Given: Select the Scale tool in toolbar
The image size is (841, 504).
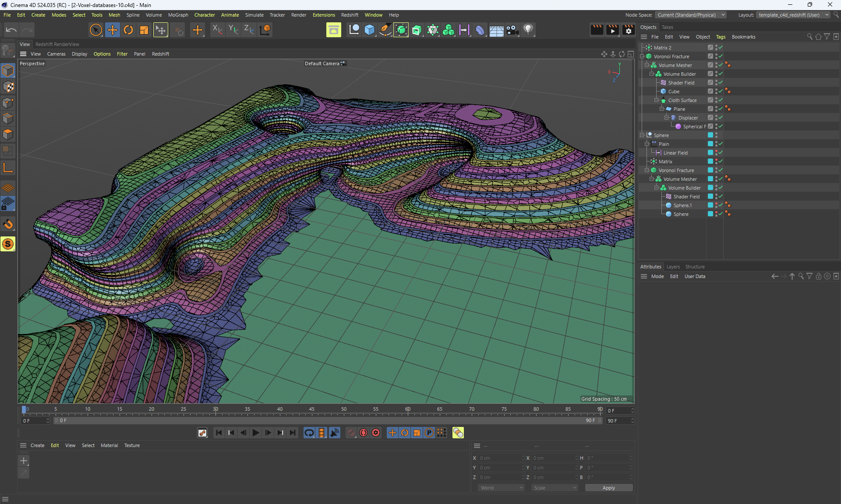Looking at the screenshot, I should click(144, 30).
